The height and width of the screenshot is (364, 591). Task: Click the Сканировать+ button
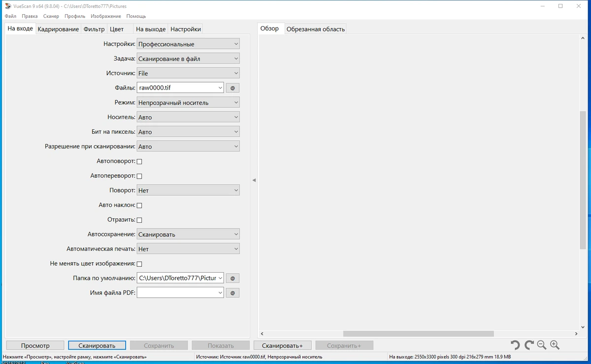click(x=282, y=345)
